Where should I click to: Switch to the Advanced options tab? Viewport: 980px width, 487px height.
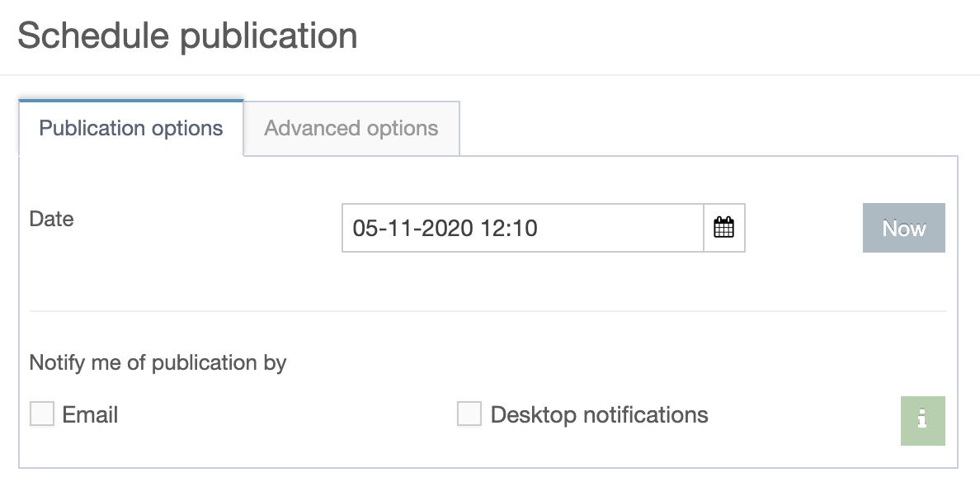pos(351,128)
